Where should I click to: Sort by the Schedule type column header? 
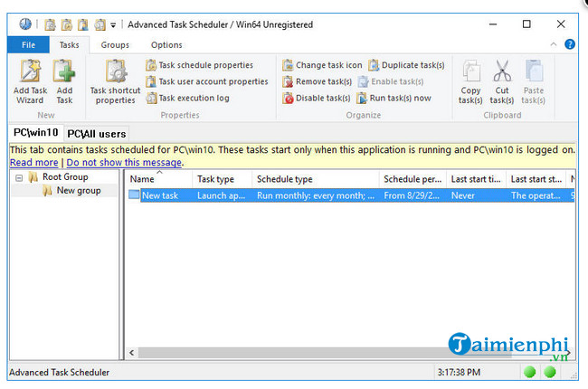[x=316, y=179]
